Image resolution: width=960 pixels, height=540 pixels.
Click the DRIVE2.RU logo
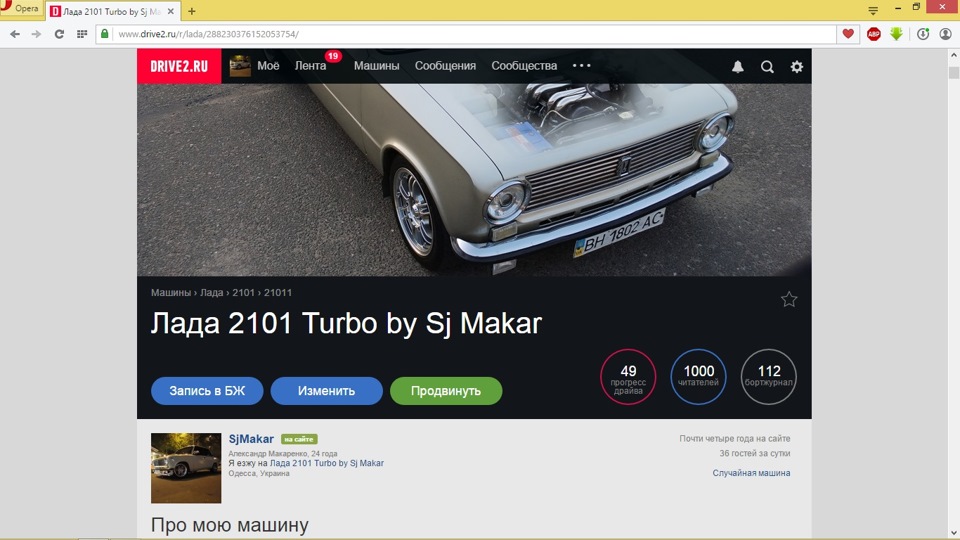pos(179,66)
